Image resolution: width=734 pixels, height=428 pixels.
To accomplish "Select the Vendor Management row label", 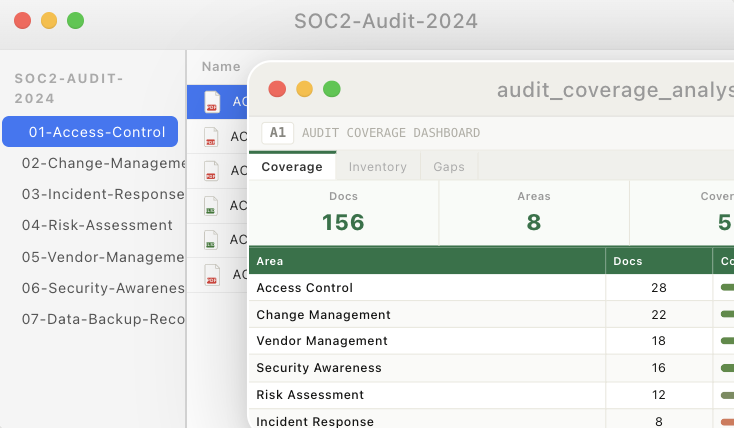I will pos(322,341).
